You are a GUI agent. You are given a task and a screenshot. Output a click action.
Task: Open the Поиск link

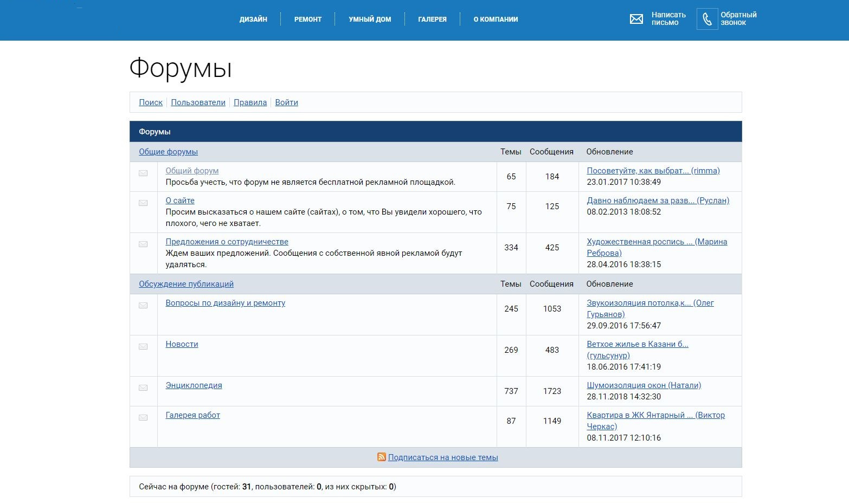click(x=151, y=102)
